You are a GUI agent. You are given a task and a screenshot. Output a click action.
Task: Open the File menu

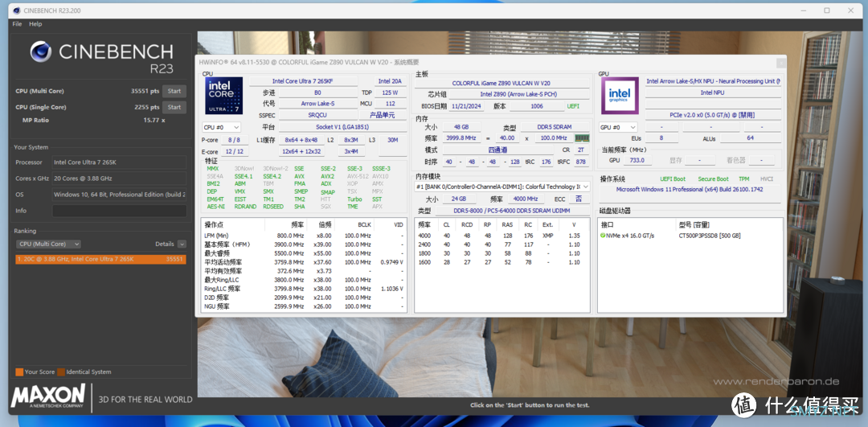pyautogui.click(x=17, y=24)
